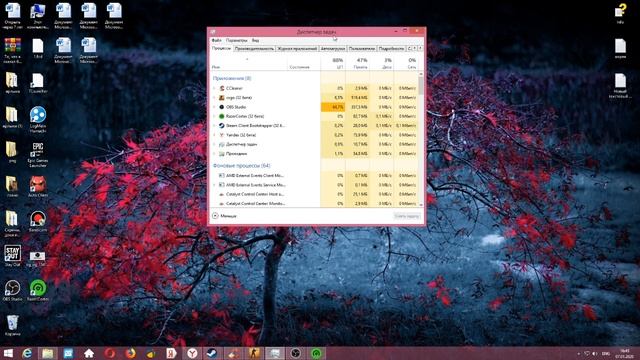The height and width of the screenshot is (360, 640).
Task: Select the Stay Out desktop icon
Action: tap(13, 256)
